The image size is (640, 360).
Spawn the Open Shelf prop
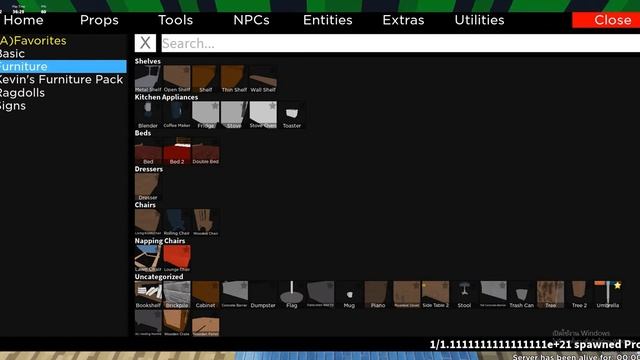click(x=177, y=79)
